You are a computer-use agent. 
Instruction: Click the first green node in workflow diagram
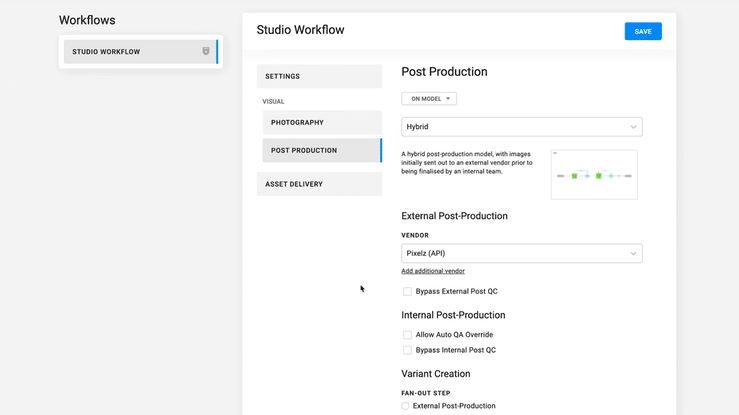574,176
